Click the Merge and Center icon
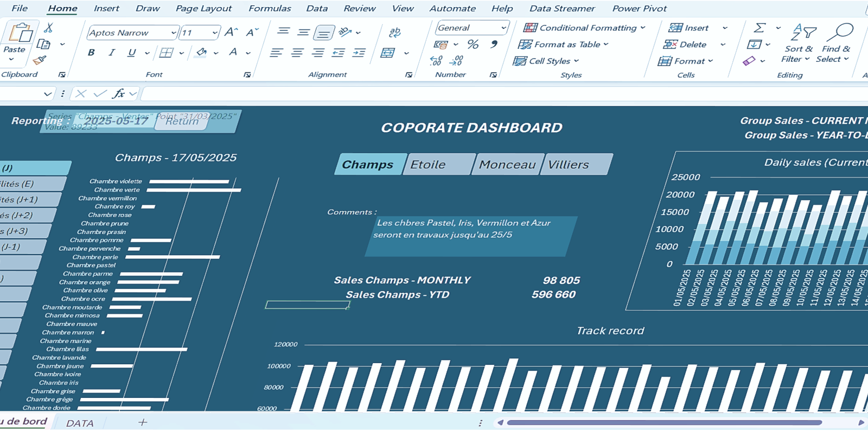 [x=388, y=53]
